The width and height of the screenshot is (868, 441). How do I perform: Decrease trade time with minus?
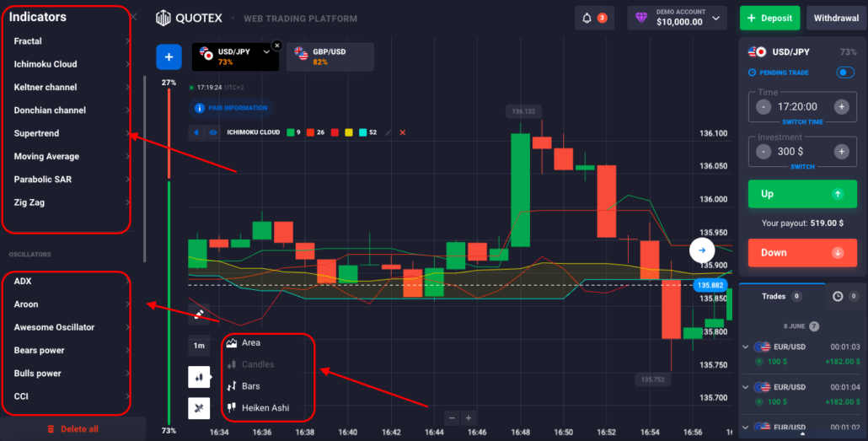pyautogui.click(x=764, y=107)
